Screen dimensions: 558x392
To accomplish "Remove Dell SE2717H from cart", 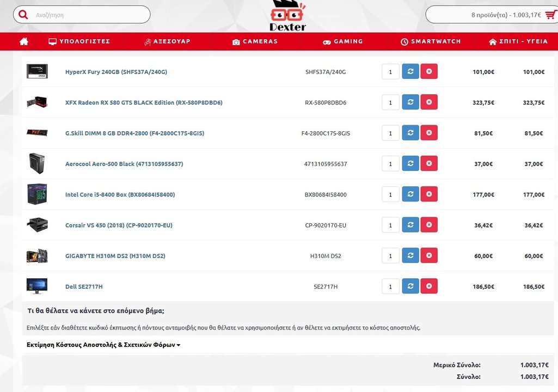I will (429, 285).
